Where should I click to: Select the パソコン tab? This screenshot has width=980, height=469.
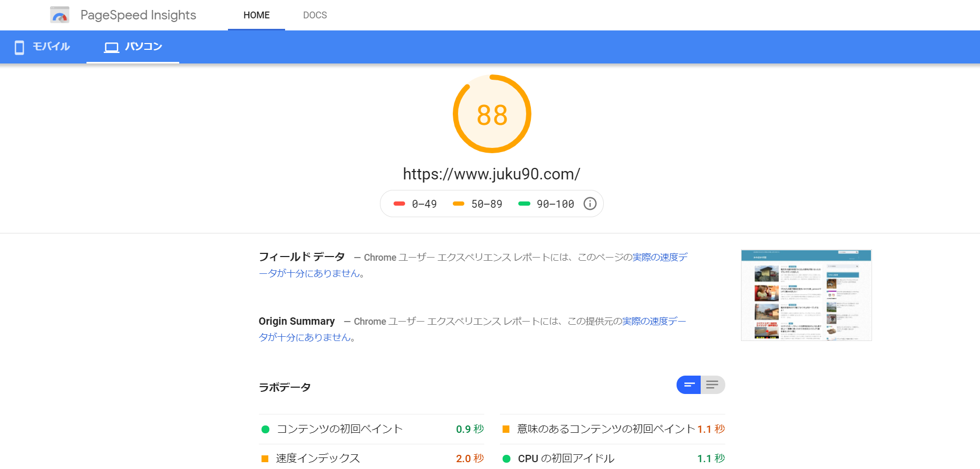pos(133,47)
